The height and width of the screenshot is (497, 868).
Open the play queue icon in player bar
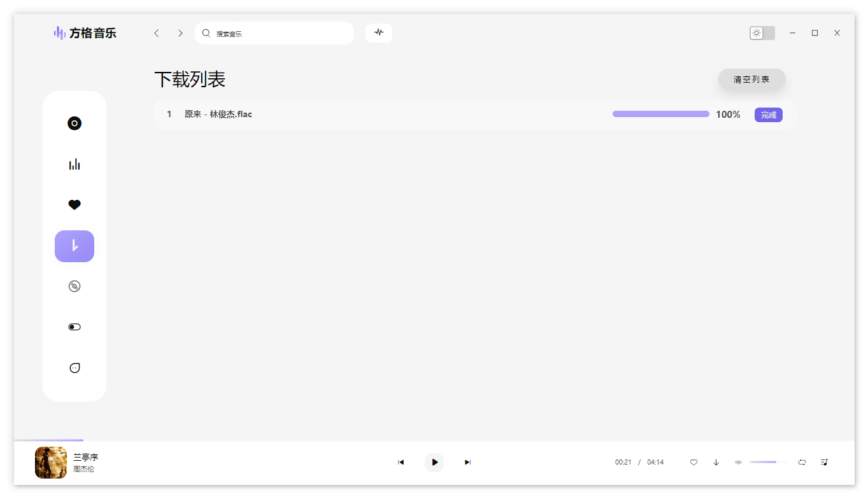click(823, 462)
